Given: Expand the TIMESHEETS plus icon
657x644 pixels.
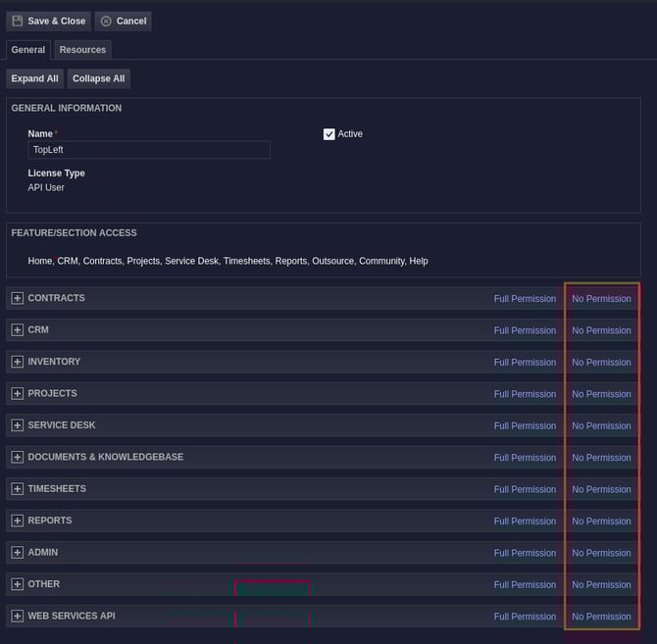Looking at the screenshot, I should 18,489.
